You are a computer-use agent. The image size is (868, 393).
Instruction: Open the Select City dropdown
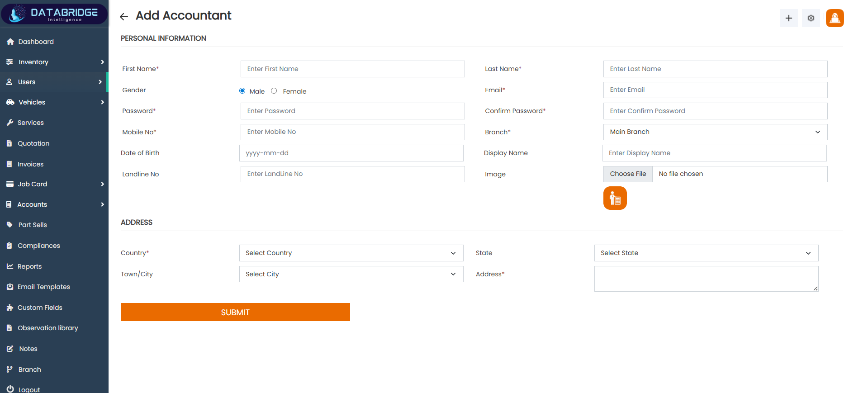(351, 274)
